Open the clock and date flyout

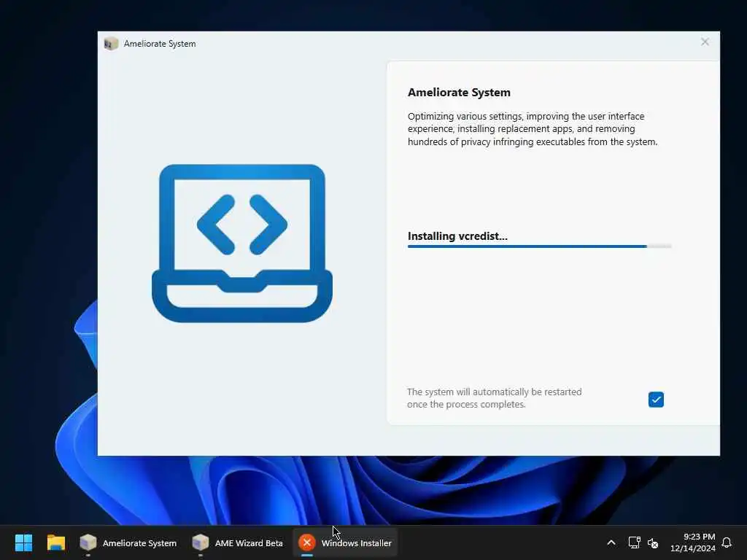(693, 542)
